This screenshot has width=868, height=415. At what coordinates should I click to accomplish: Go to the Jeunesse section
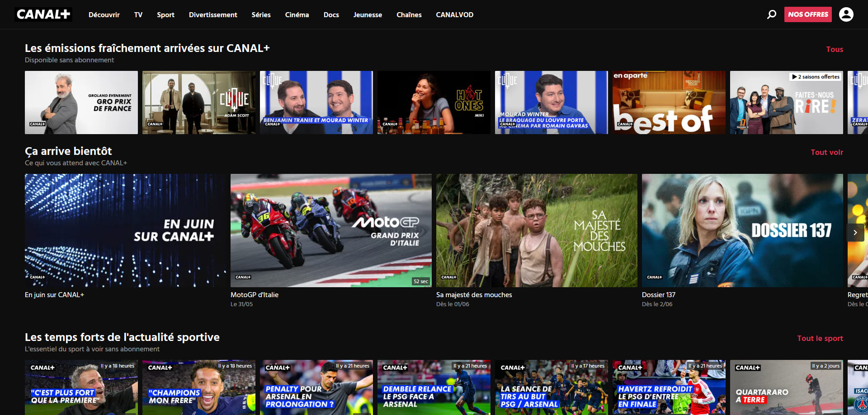point(368,15)
